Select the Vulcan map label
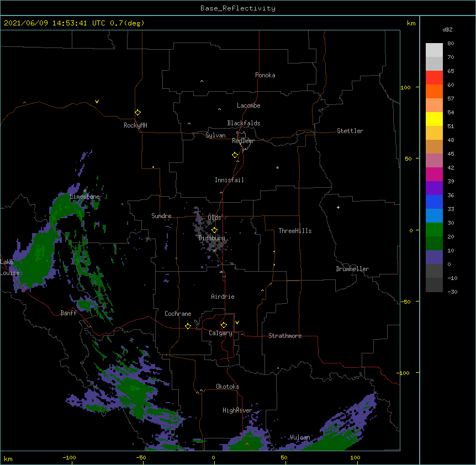Image resolution: width=476 pixels, height=465 pixels. 300,437
